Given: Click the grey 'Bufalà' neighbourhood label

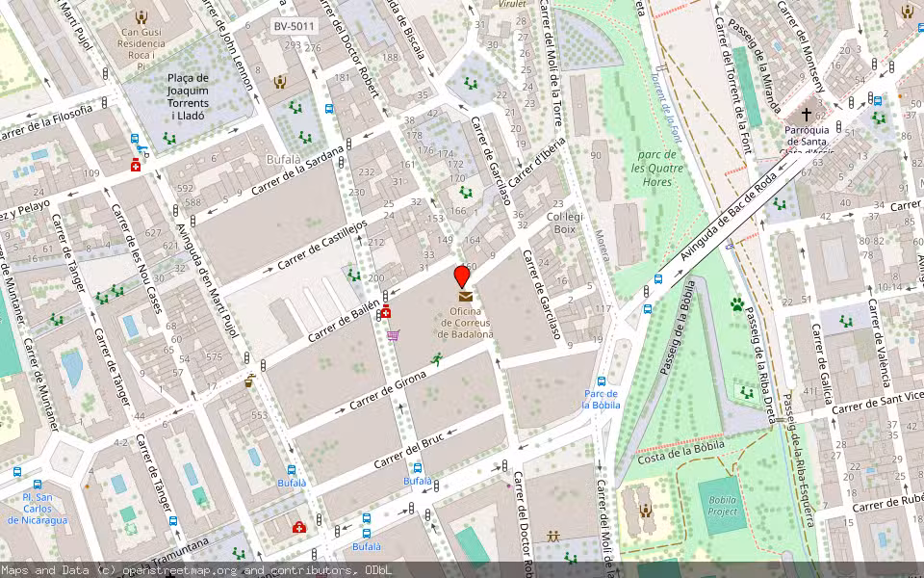Looking at the screenshot, I should point(283,159).
